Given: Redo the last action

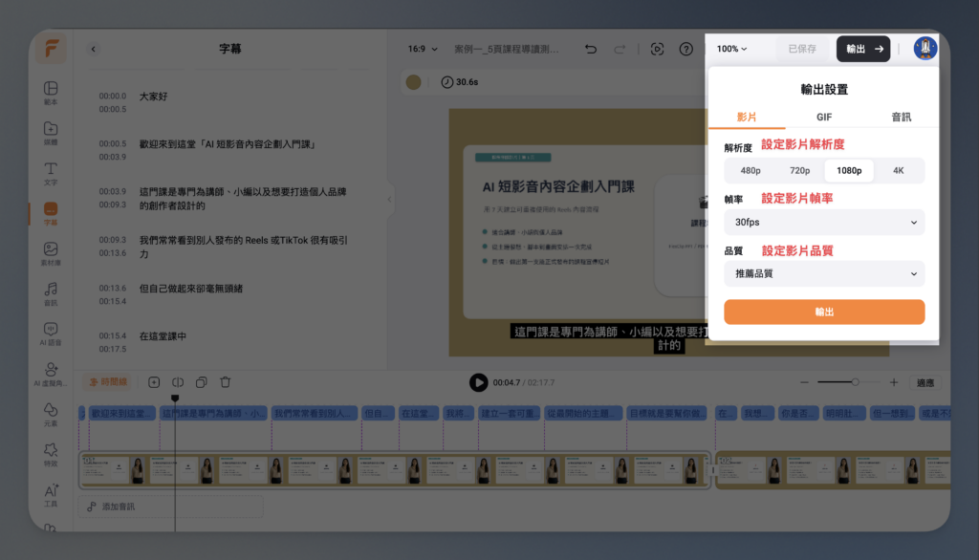Looking at the screenshot, I should pos(620,49).
